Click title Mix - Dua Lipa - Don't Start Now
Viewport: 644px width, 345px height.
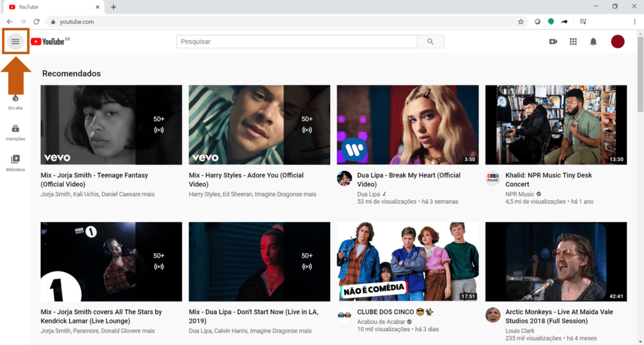(253, 316)
